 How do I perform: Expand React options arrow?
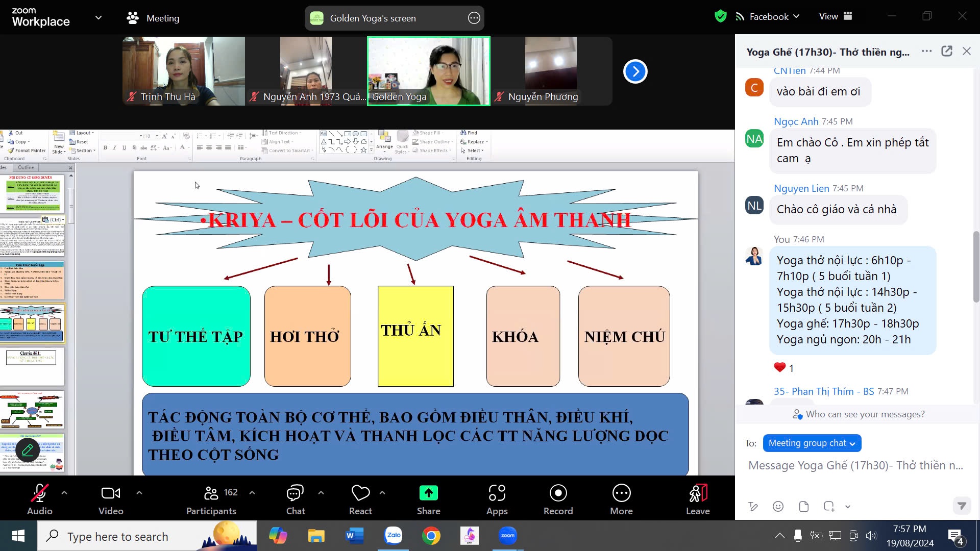point(382,493)
